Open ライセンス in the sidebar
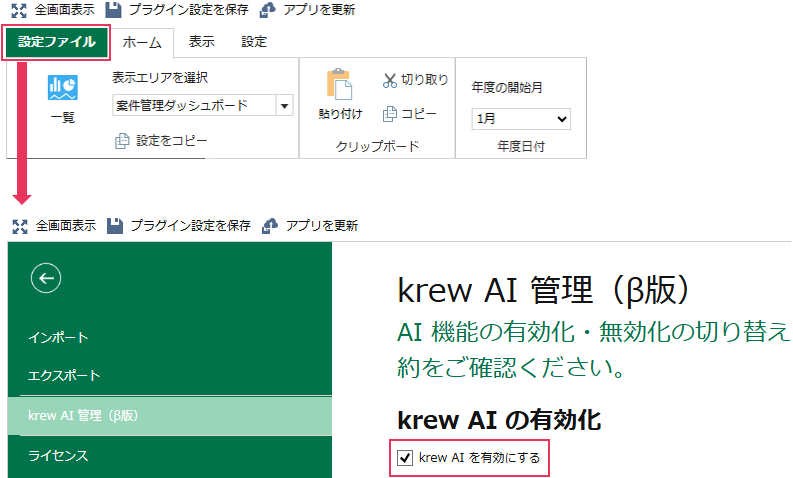Image resolution: width=793 pixels, height=478 pixels. [x=58, y=456]
